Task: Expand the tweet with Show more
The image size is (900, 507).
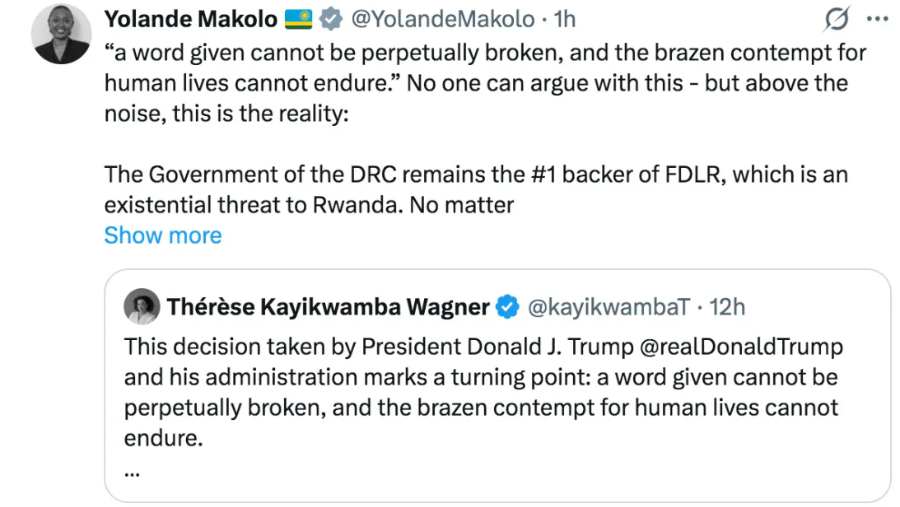Action: [162, 236]
